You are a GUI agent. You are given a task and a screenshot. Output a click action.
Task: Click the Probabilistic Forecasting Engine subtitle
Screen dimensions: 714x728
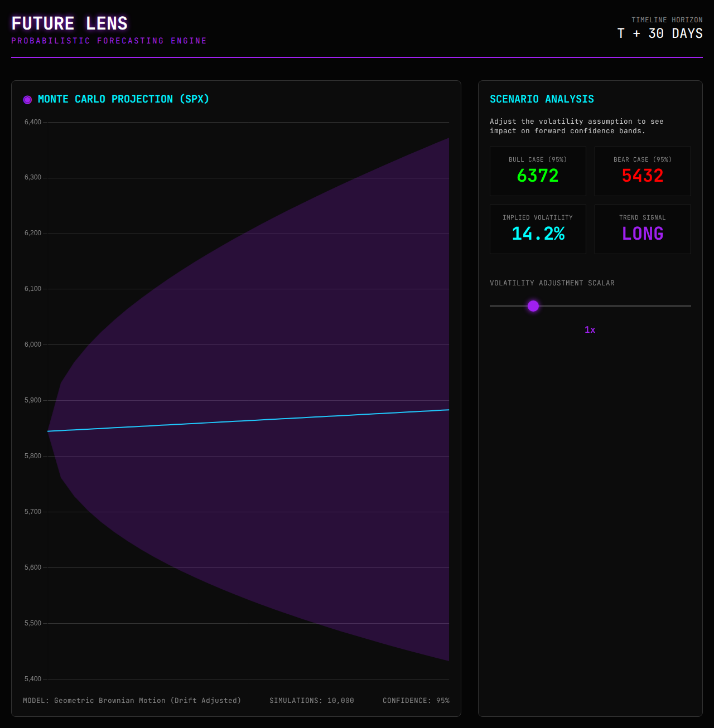coord(109,41)
